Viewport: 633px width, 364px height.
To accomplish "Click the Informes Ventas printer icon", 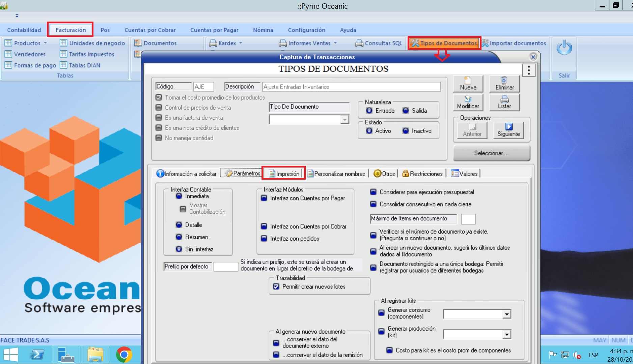I will coord(283,43).
